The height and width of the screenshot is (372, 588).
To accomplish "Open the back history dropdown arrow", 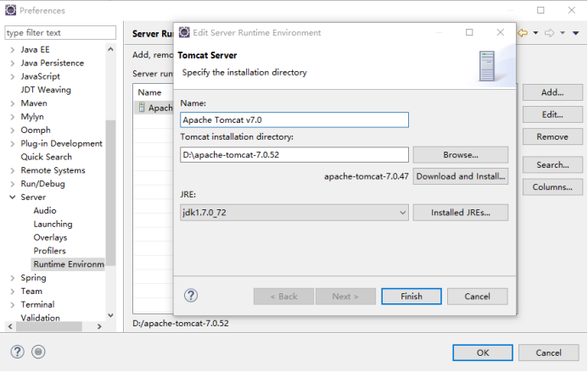I will [536, 33].
